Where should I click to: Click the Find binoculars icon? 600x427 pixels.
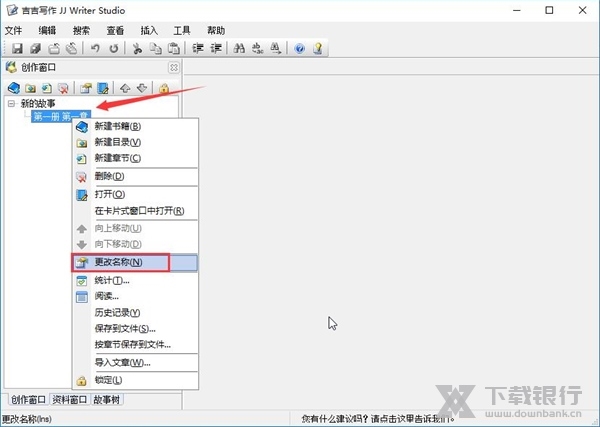[239, 48]
